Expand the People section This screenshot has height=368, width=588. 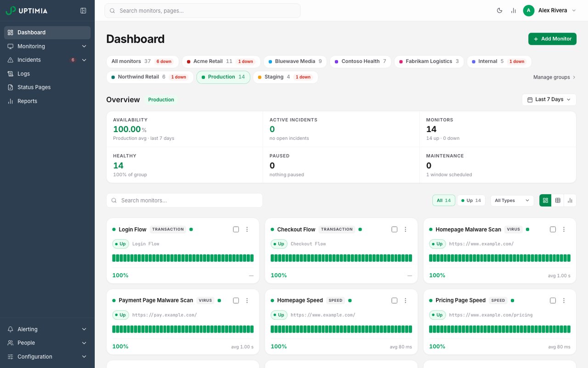coord(47,343)
